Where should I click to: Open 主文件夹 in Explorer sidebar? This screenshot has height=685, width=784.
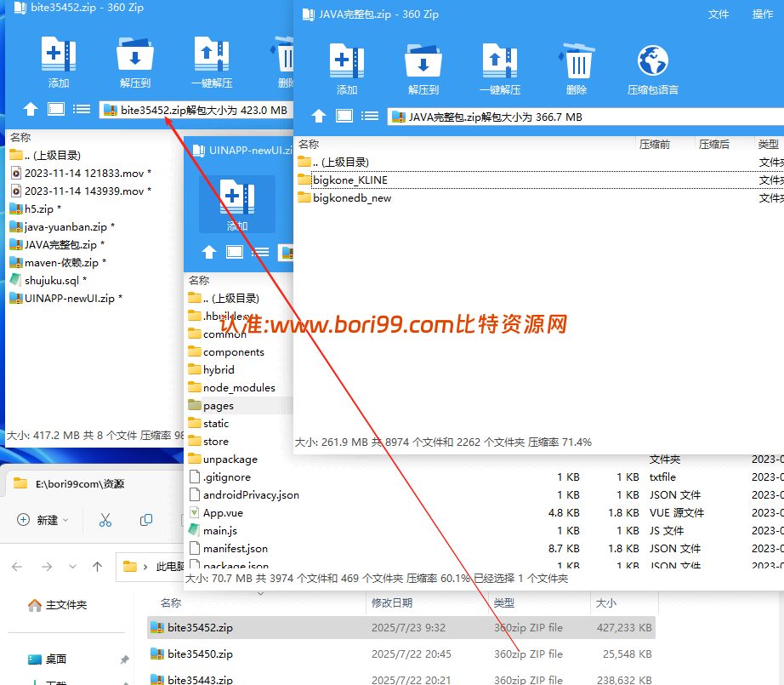coord(58,605)
